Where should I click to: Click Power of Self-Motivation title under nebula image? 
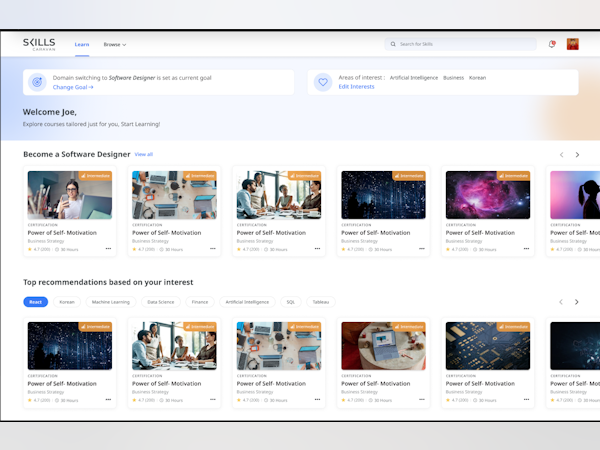coord(480,233)
